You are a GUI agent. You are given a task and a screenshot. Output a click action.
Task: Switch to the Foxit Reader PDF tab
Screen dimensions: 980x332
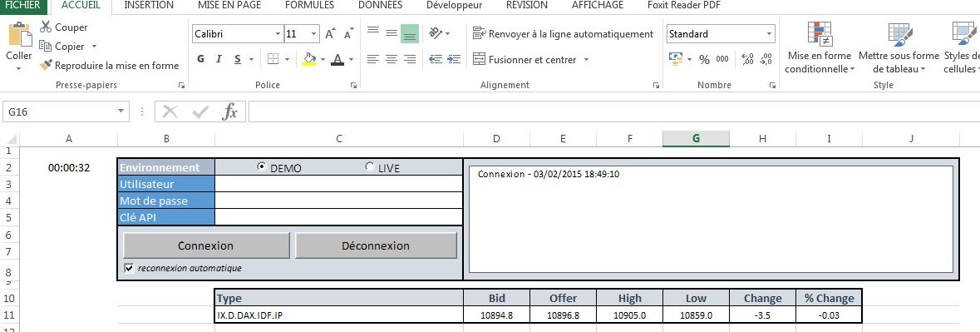pos(684,6)
